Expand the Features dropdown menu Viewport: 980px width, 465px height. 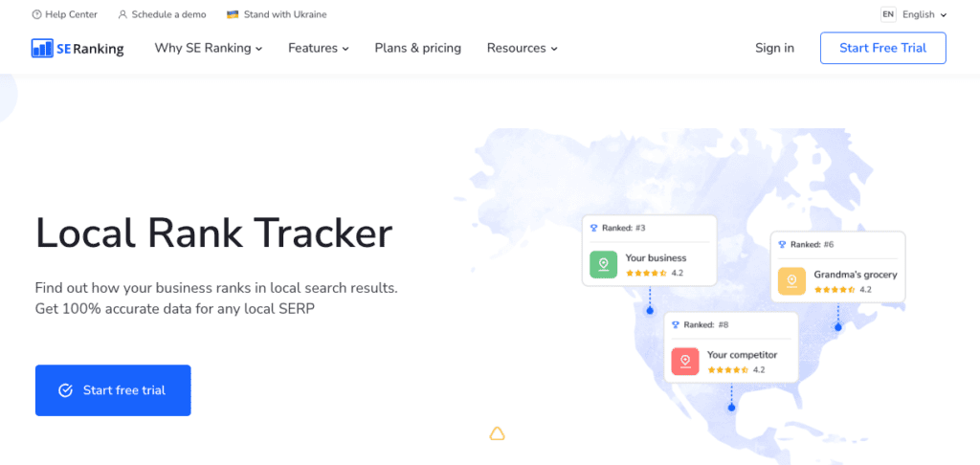tap(318, 48)
